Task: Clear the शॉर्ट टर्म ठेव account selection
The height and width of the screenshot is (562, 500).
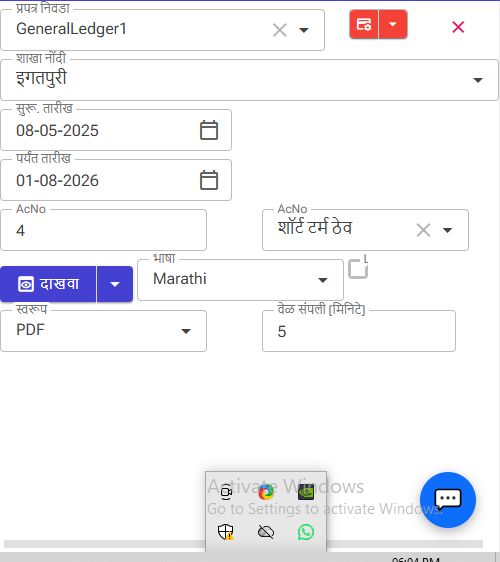Action: point(423,230)
